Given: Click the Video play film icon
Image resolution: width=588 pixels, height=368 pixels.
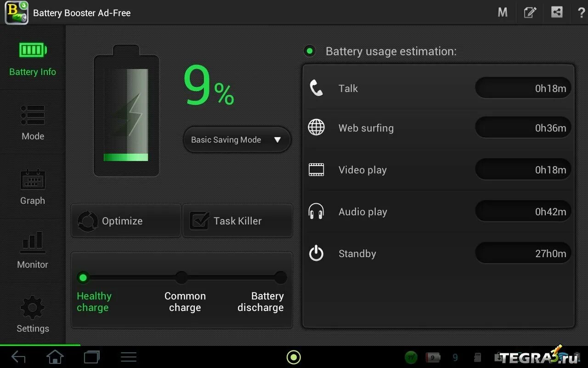Looking at the screenshot, I should pos(316,170).
